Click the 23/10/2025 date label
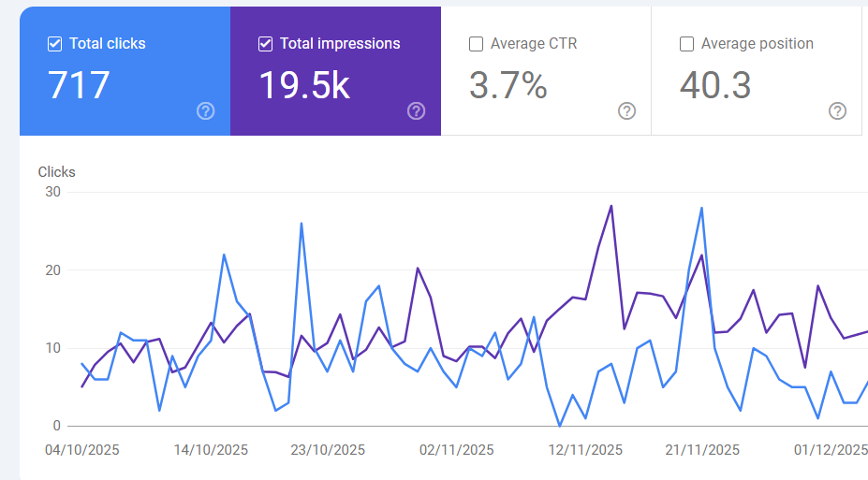This screenshot has height=480, width=868. pos(328,450)
